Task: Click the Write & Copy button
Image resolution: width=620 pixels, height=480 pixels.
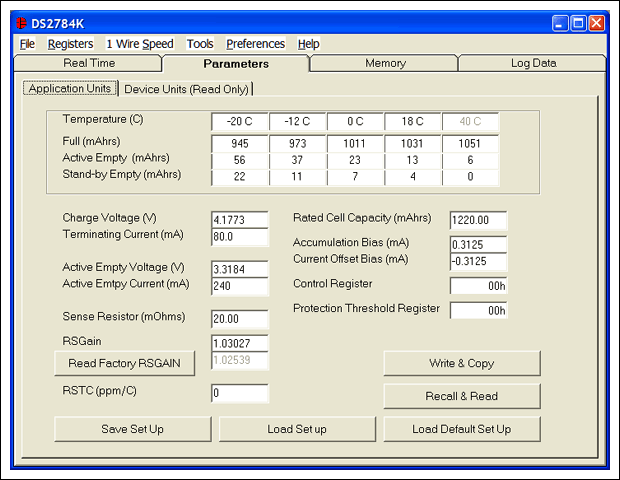Action: pyautogui.click(x=462, y=362)
